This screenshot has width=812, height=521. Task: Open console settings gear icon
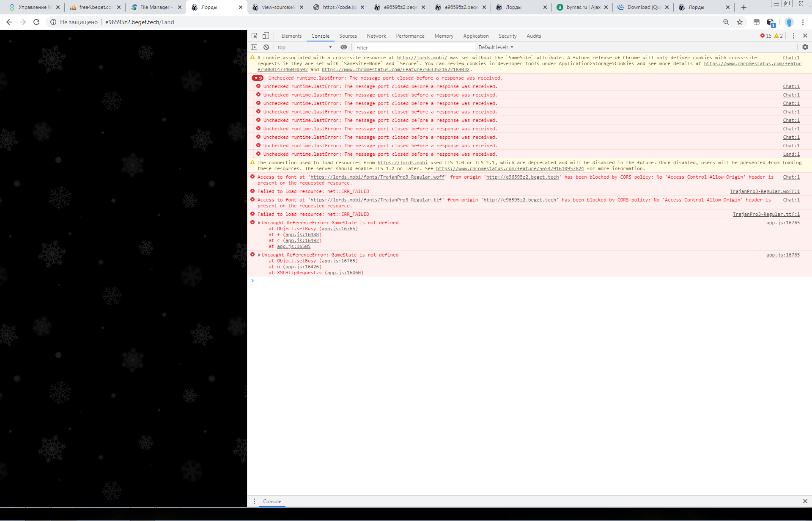pyautogui.click(x=805, y=47)
